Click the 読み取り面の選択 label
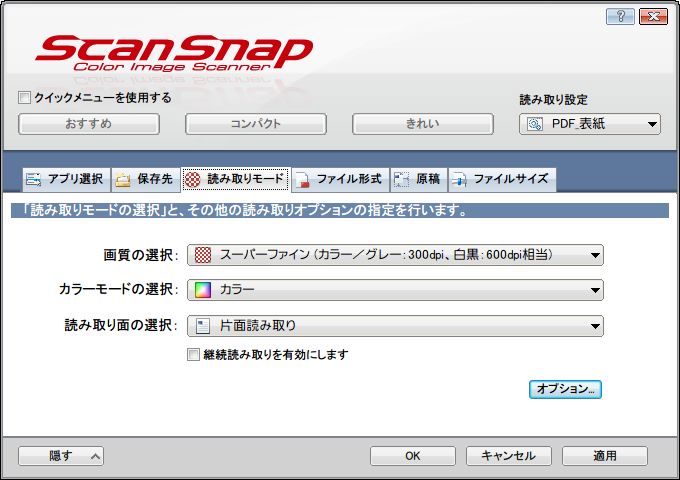Viewport: 680px width, 480px height. click(121, 325)
